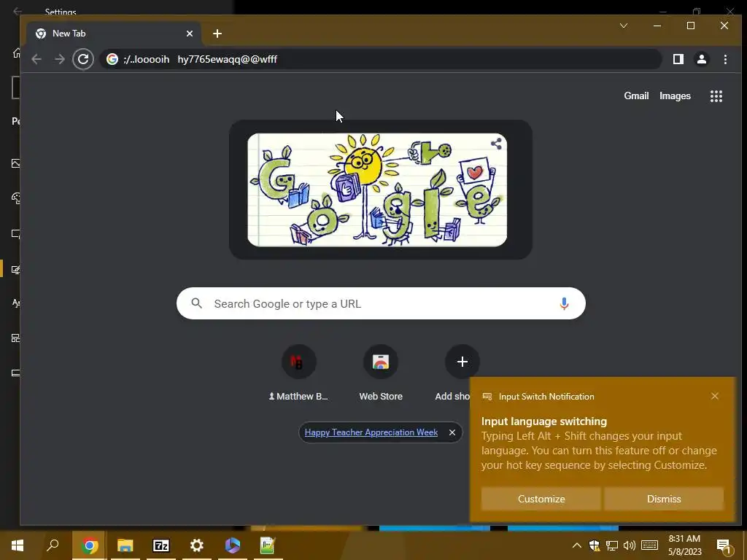Maximize the Chrome window
This screenshot has height=560, width=747.
[690, 26]
